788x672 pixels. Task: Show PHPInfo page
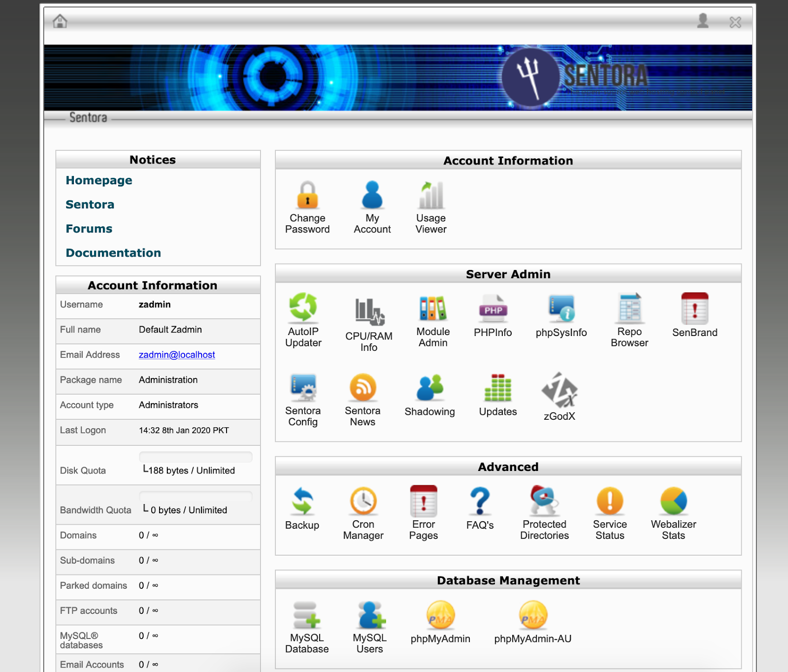point(493,316)
